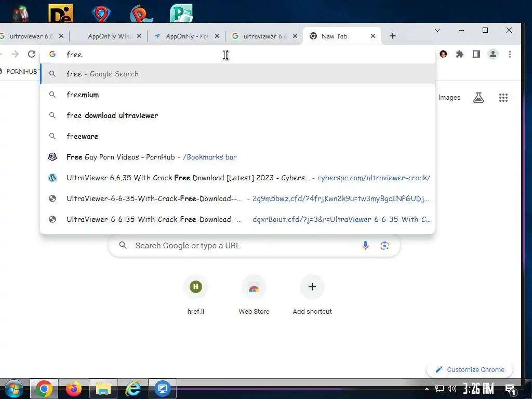
Task: Open the Images link
Action: (x=449, y=98)
